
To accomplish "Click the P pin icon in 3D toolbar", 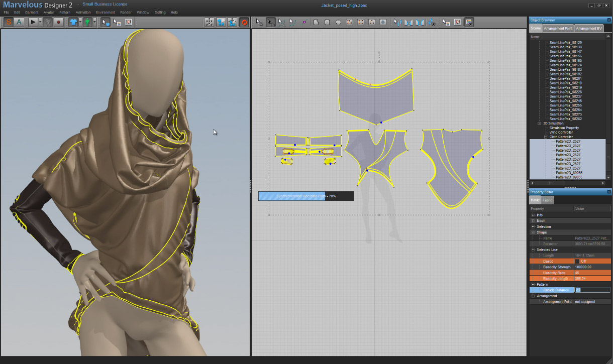I will (128, 22).
